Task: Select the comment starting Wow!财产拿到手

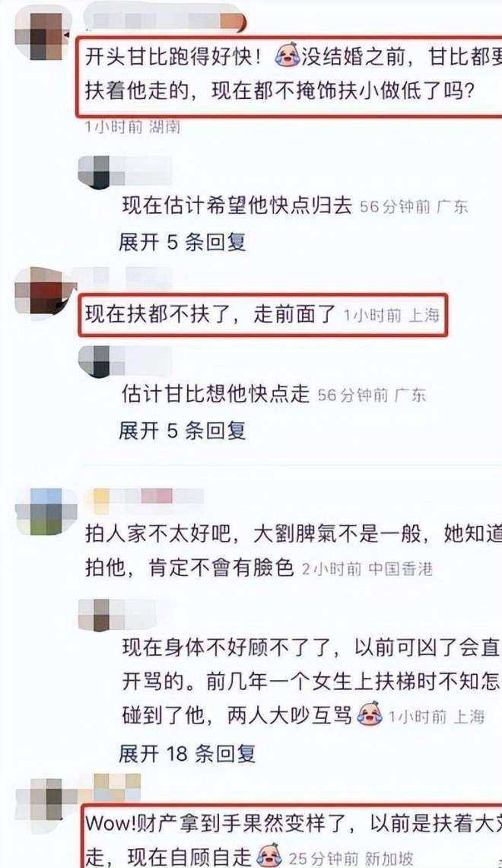Action: point(294,841)
